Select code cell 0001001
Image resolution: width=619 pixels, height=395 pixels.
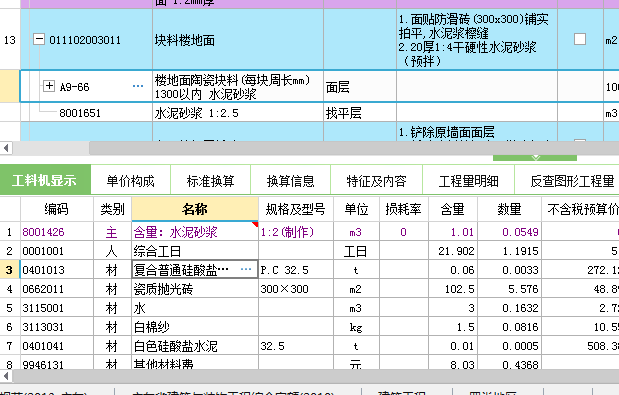click(57, 251)
